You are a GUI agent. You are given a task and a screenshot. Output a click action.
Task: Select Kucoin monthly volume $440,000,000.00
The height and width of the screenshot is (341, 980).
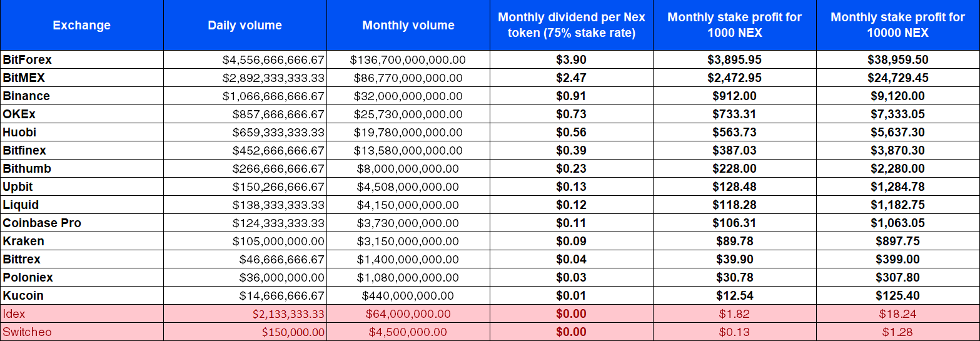pyautogui.click(x=408, y=296)
